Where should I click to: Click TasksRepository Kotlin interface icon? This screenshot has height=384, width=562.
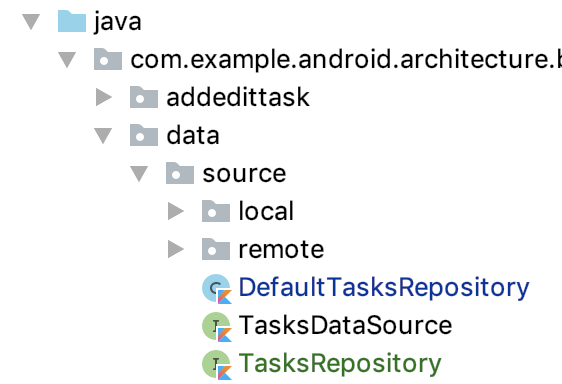217,365
